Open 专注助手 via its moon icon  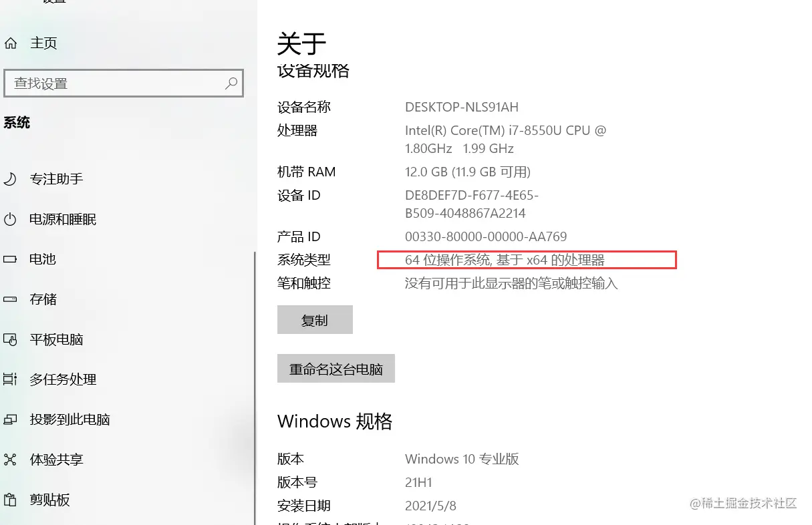click(x=10, y=179)
